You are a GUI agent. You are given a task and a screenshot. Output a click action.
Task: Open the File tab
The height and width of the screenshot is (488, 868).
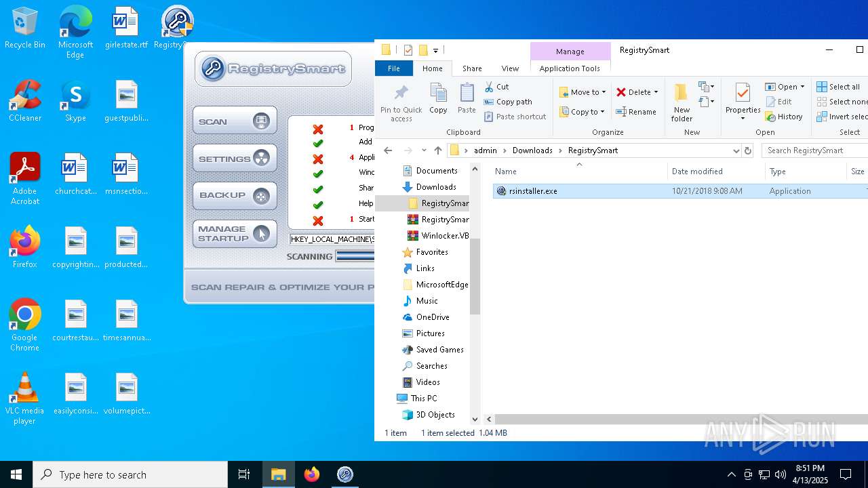point(394,68)
